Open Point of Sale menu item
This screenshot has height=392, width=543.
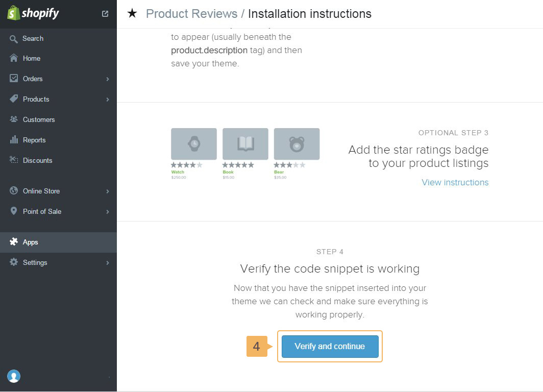(42, 211)
